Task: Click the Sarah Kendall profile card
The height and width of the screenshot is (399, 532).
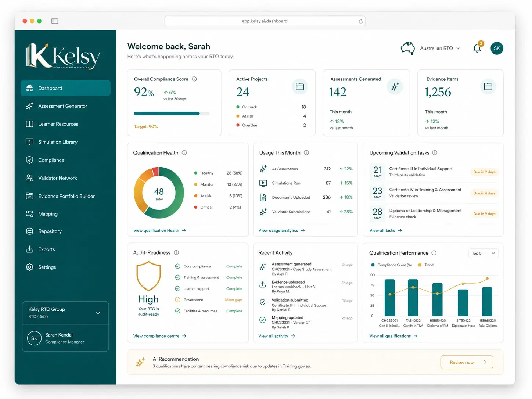Action: (65, 338)
